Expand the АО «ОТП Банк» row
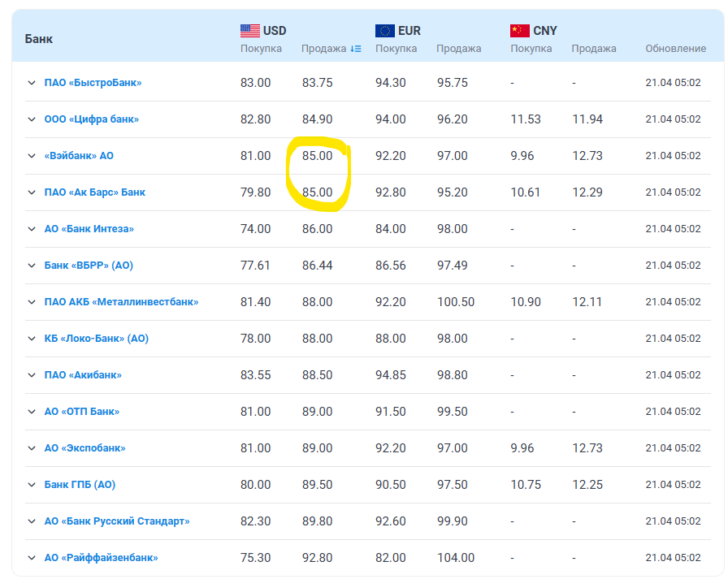Screen dimensions: 728x579 pyautogui.click(x=32, y=412)
